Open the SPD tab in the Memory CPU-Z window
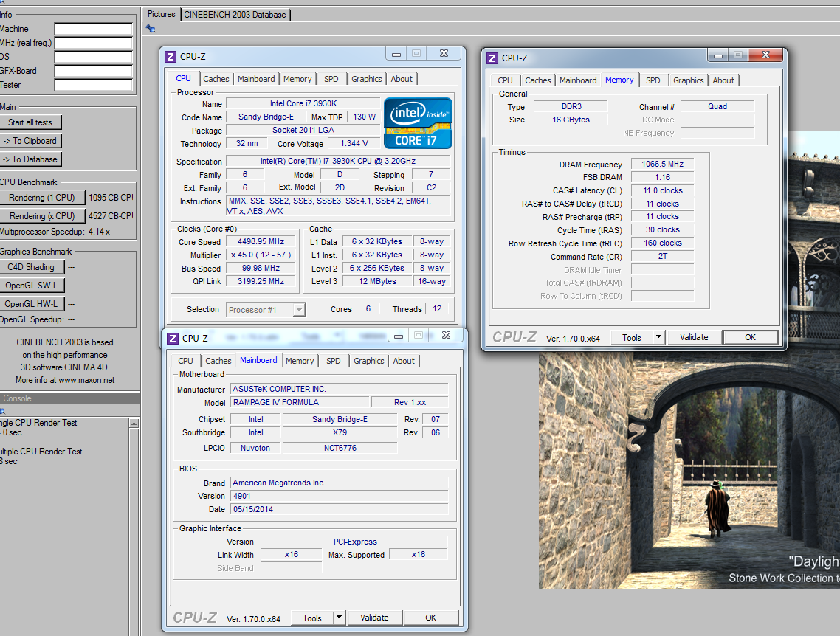This screenshot has width=840, height=636. pos(653,80)
